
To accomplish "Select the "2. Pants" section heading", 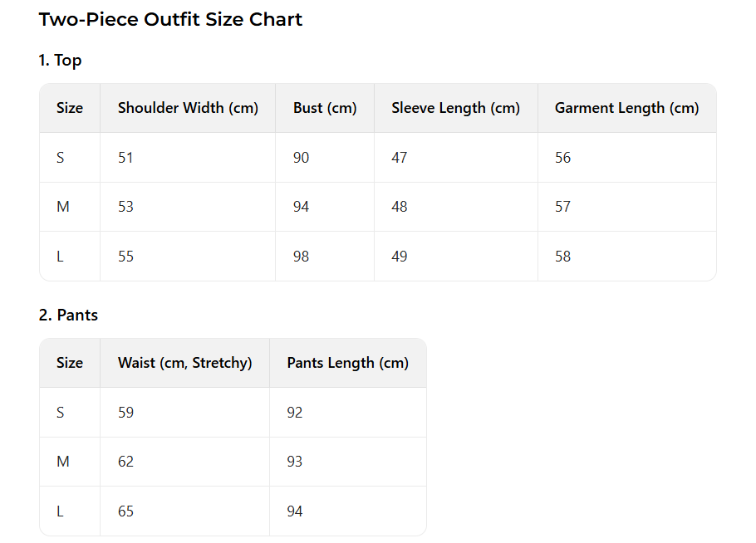I will 68,315.
